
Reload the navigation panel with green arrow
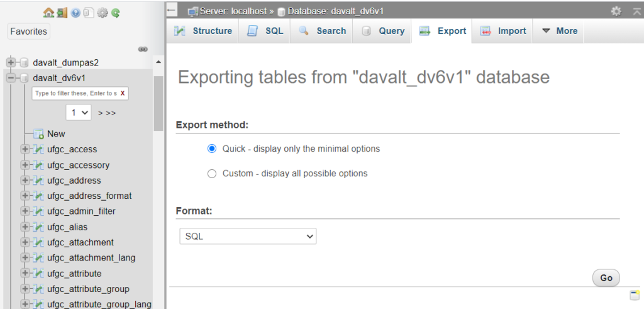pyautogui.click(x=116, y=13)
